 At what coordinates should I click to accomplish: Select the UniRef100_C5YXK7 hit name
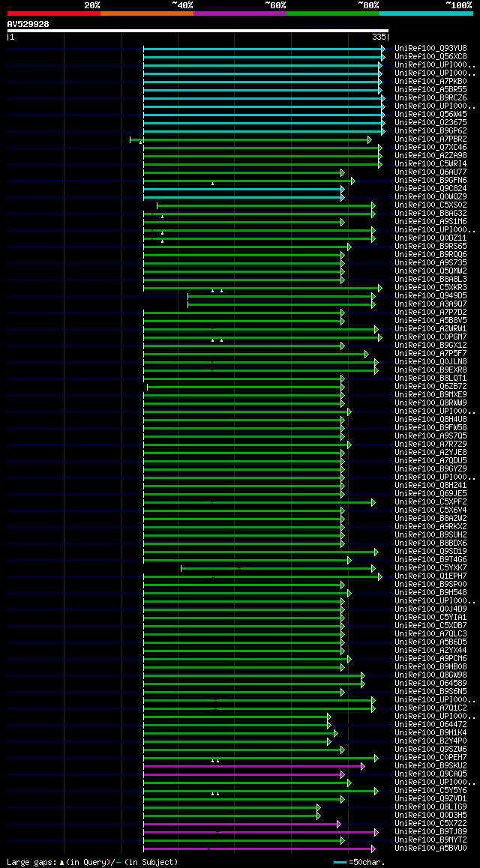430,568
